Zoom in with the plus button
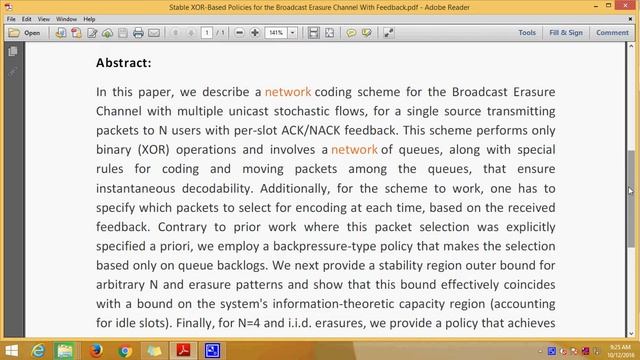Image resolution: width=640 pixels, height=360 pixels. pos(255,33)
